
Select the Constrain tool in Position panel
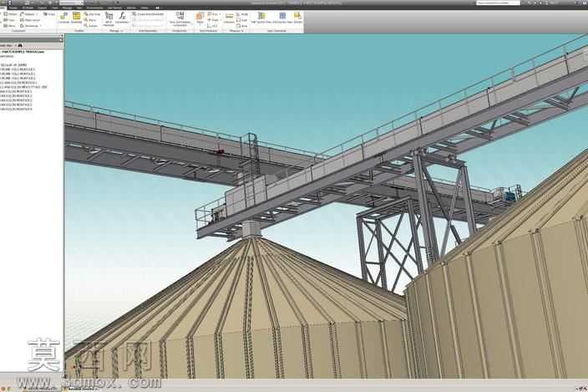point(63,18)
